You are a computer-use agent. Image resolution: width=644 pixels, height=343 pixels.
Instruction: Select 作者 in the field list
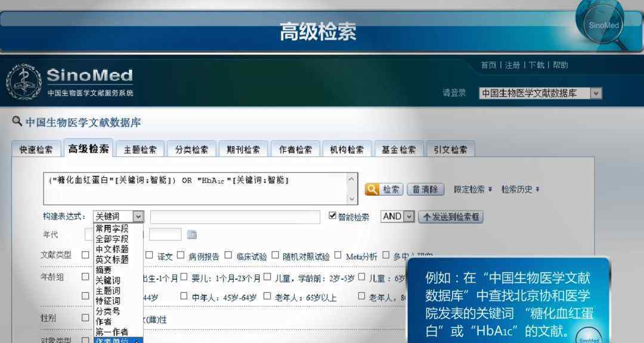pyautogui.click(x=104, y=322)
